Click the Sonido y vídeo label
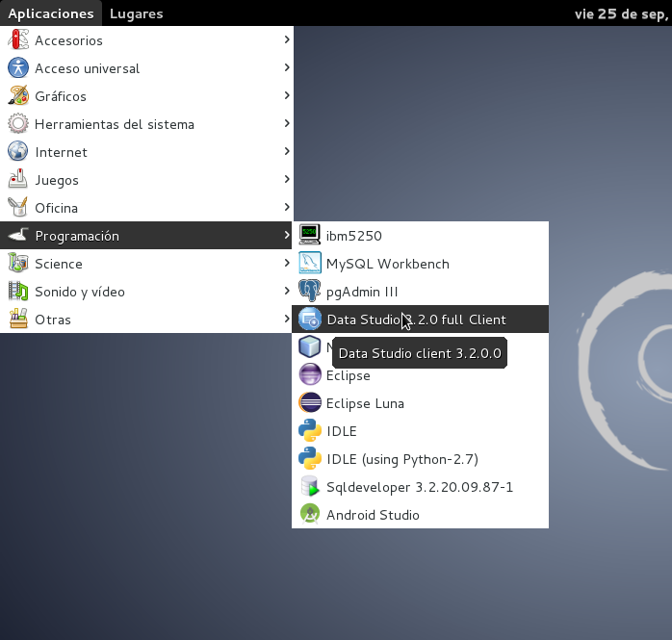This screenshot has height=640, width=672. (80, 292)
